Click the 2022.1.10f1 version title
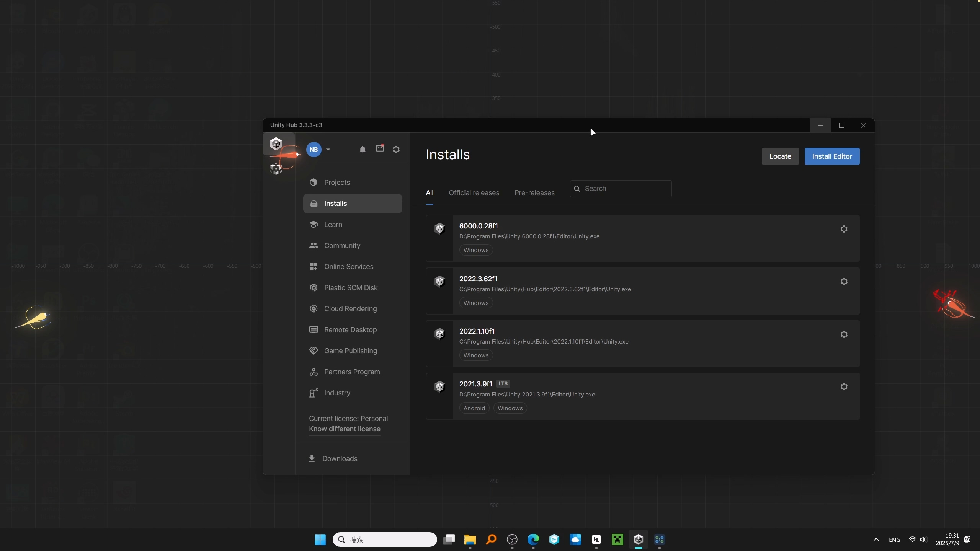The width and height of the screenshot is (980, 551). (477, 331)
